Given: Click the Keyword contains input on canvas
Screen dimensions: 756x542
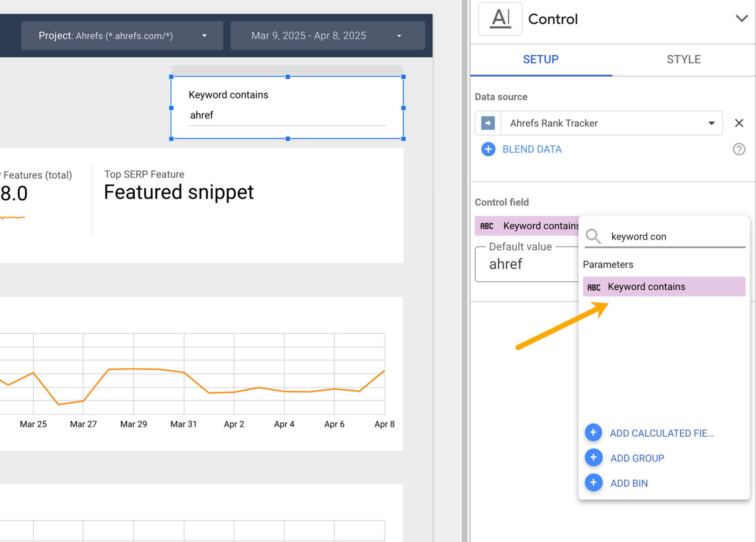Looking at the screenshot, I should [286, 115].
